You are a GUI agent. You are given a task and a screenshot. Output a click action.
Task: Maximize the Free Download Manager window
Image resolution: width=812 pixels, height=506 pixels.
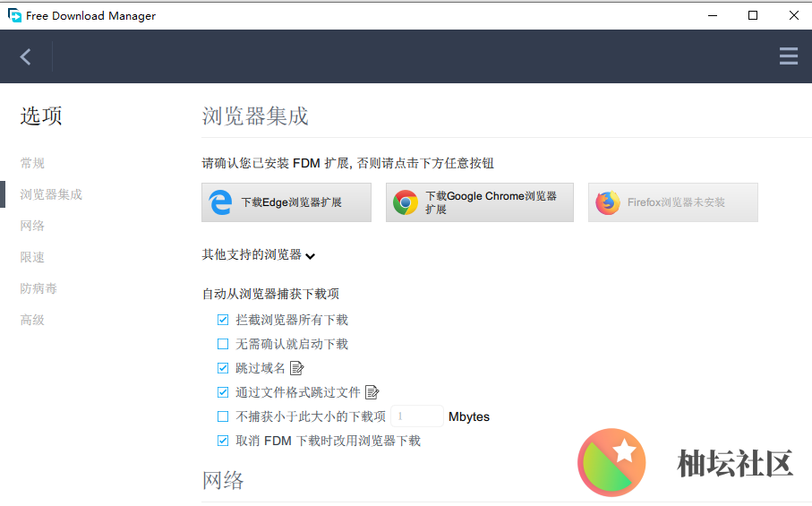753,15
